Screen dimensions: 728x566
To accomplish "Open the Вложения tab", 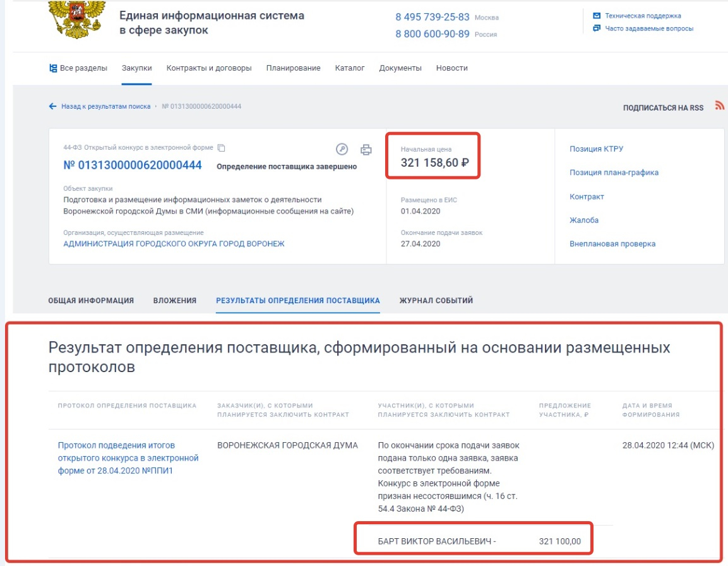I will click(x=174, y=301).
